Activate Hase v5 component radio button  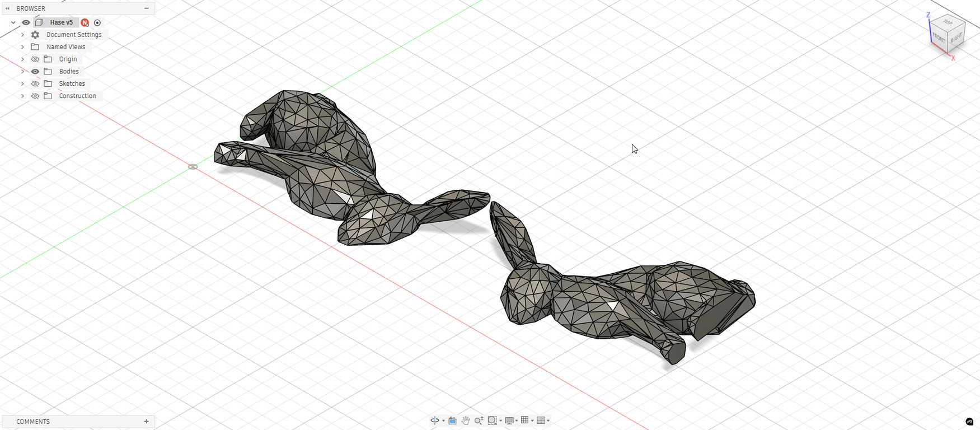click(97, 22)
